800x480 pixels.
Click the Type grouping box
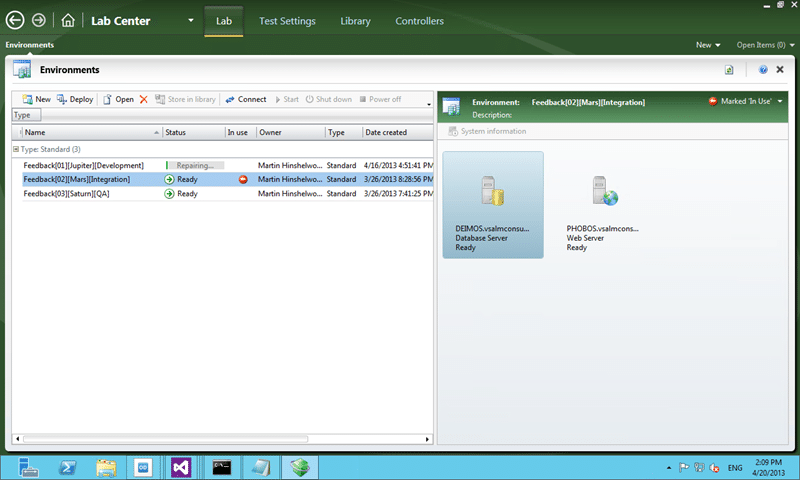(27, 115)
